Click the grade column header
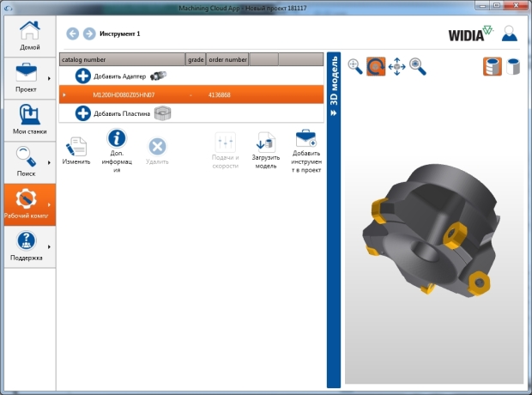The width and height of the screenshot is (532, 395). [x=196, y=59]
